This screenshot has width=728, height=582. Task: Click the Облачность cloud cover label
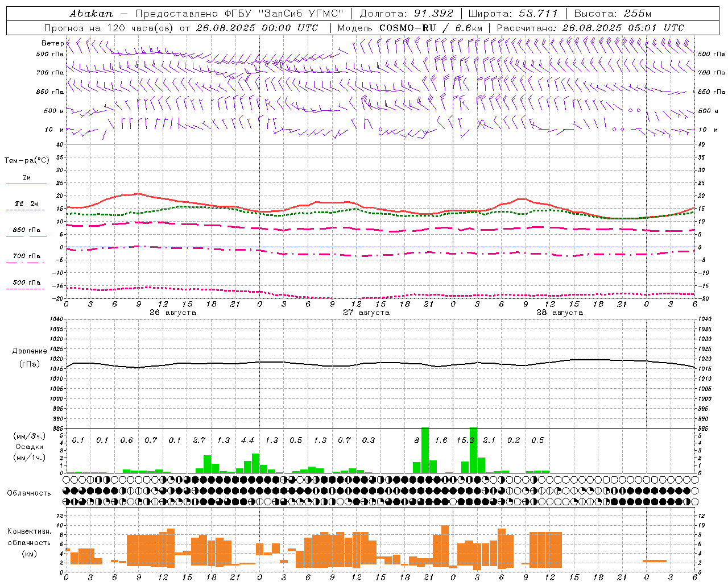pyautogui.click(x=29, y=493)
